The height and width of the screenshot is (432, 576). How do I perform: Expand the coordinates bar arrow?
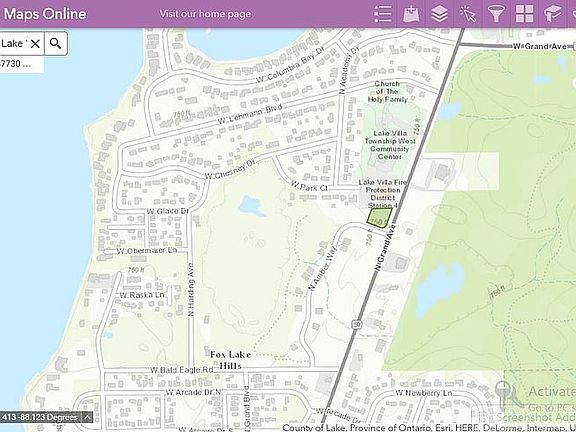[x=87, y=417]
